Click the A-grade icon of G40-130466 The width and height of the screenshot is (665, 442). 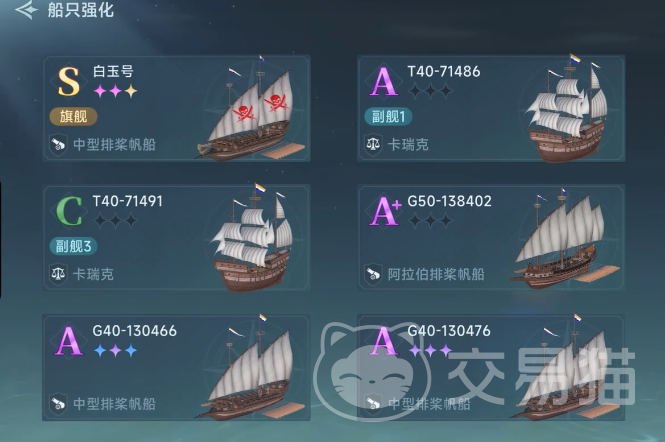coord(69,340)
